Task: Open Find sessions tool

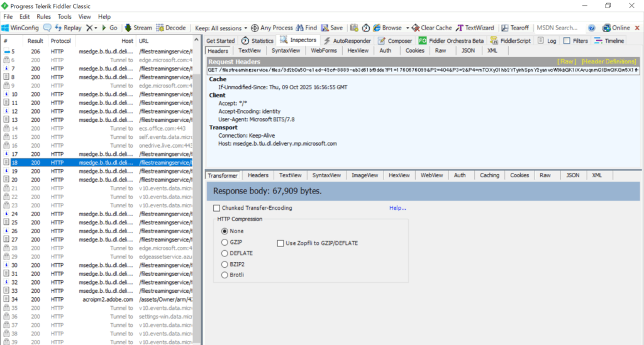Action: tap(306, 28)
